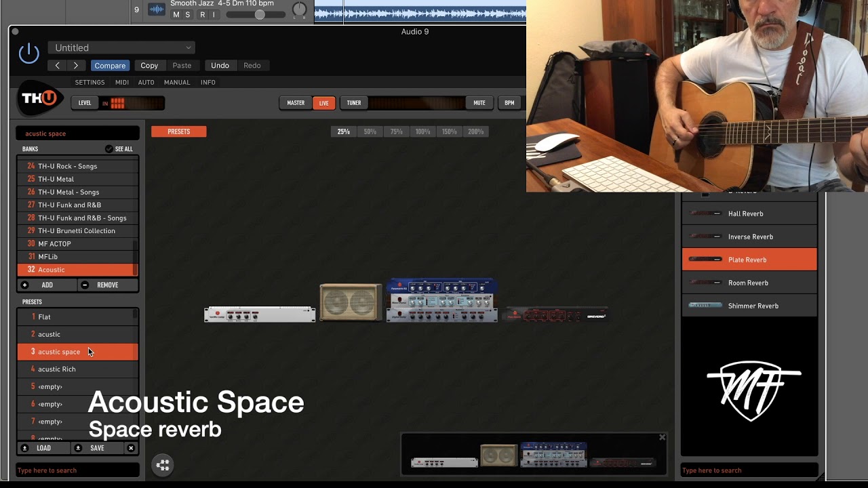
Task: Toggle Input monitoring (I) on track 9
Action: coord(214,14)
